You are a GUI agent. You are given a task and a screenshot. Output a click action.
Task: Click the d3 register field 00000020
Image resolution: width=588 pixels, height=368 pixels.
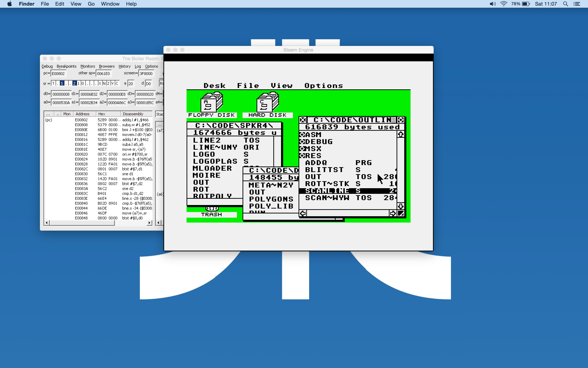(145, 94)
